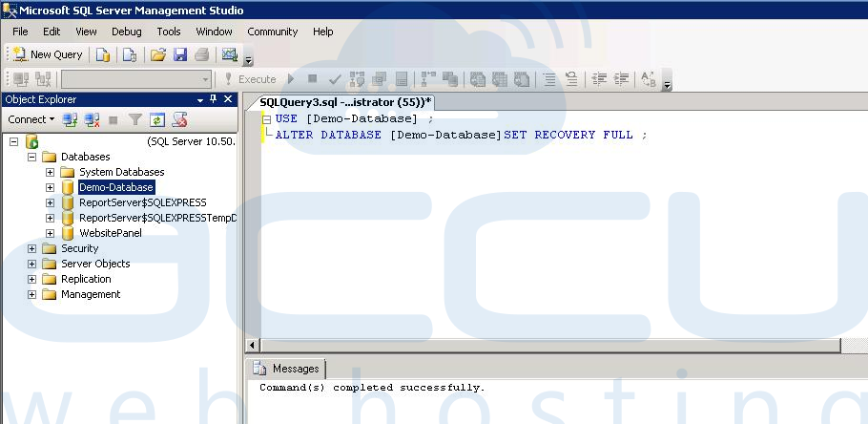Select the Demo-Database tree item
868x424 pixels.
click(115, 187)
